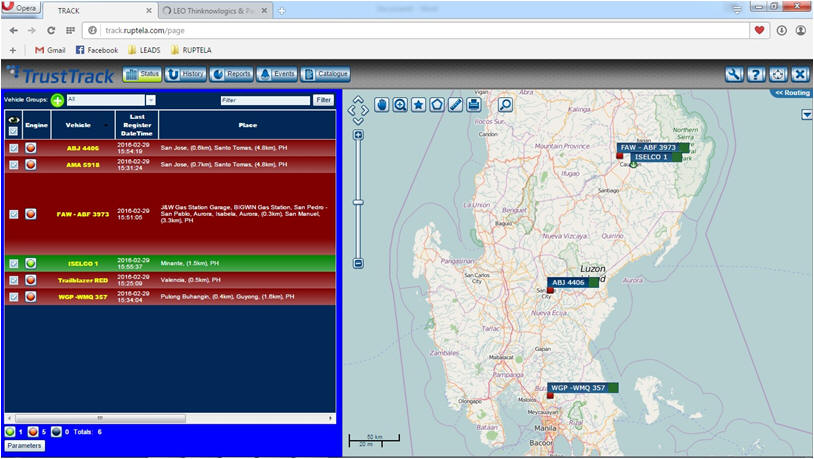Screen dimensions: 814x459
Task: Click the red engine-off counter icon
Action: (33, 431)
